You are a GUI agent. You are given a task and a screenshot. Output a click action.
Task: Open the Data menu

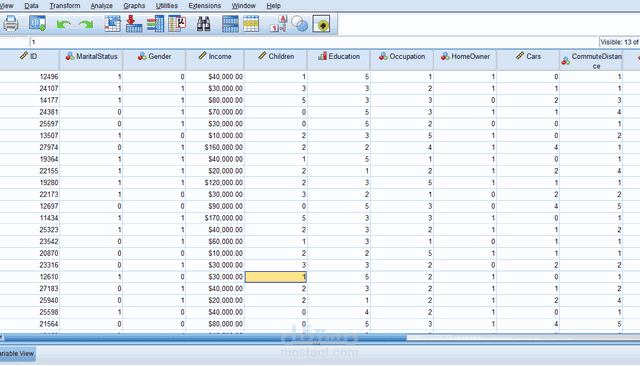pyautogui.click(x=31, y=6)
